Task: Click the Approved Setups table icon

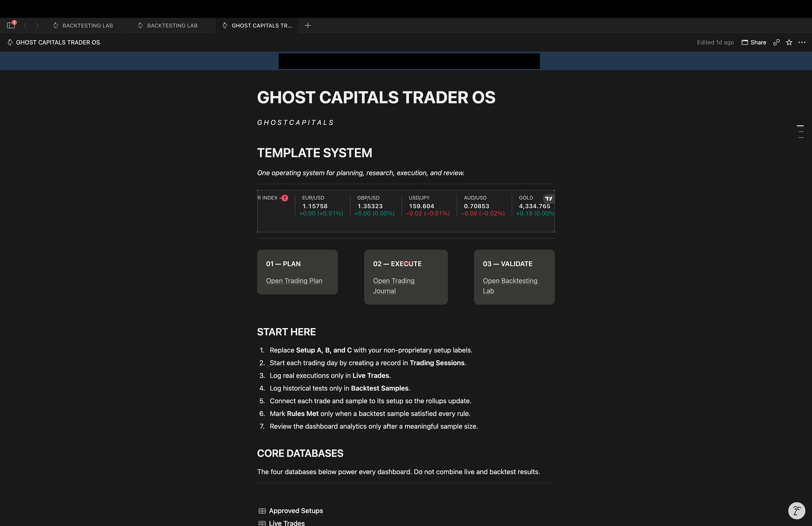Action: click(x=262, y=511)
